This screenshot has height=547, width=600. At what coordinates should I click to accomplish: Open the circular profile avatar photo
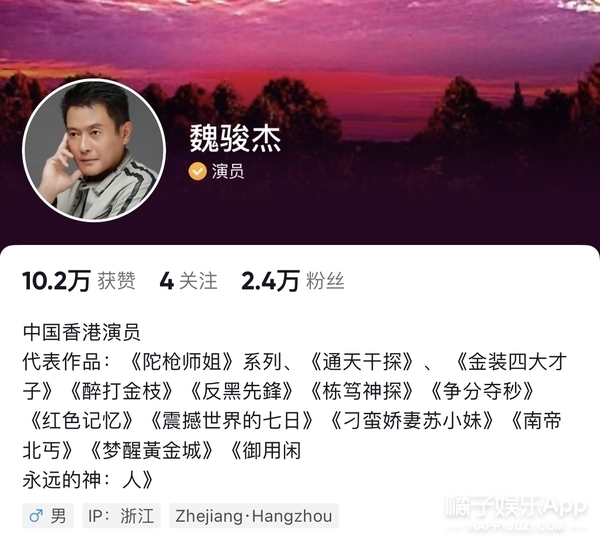click(94, 150)
